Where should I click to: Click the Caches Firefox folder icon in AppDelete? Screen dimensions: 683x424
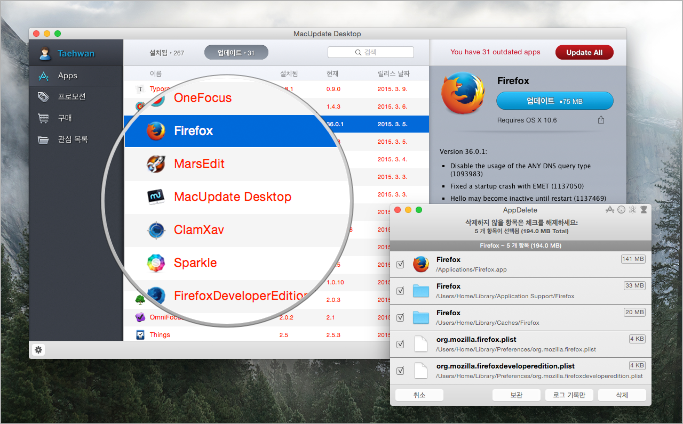pyautogui.click(x=421, y=317)
